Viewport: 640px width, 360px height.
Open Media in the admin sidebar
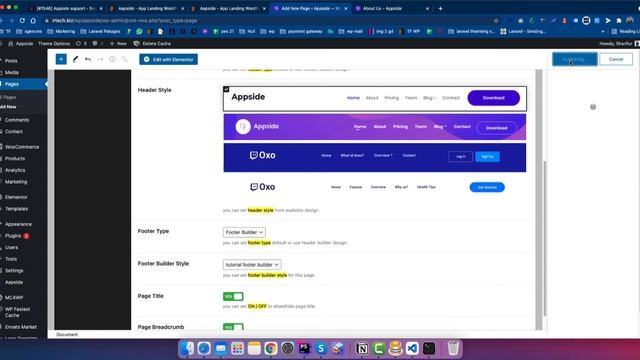[x=11, y=72]
